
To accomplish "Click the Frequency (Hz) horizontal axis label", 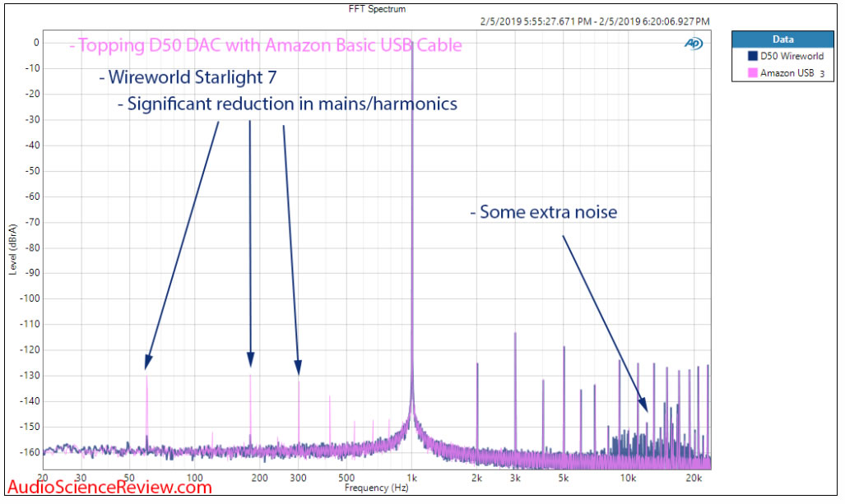I will point(377,488).
